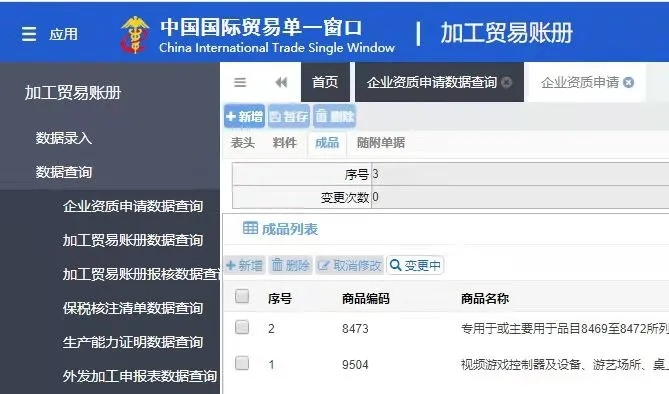This screenshot has width=669, height=394.
Task: Open 加工贸易账册数据查询 in sidebar
Action: (x=133, y=240)
